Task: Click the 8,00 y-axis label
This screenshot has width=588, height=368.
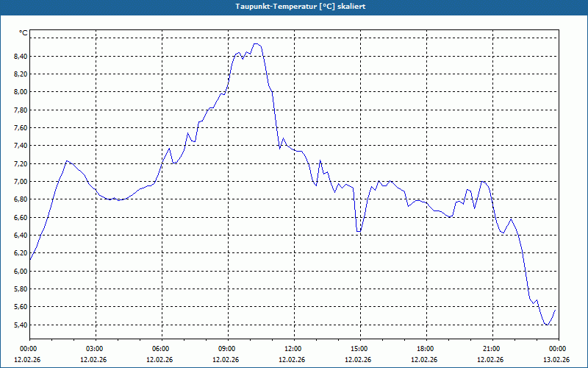Action: tap(21, 92)
